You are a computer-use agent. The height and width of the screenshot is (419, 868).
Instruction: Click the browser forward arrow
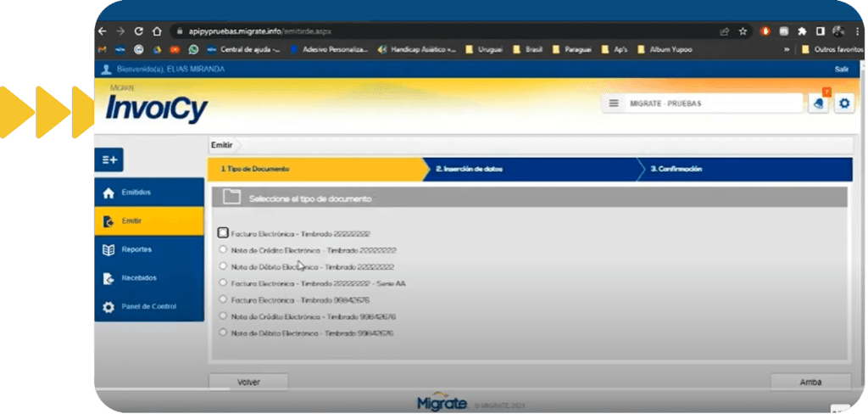(120, 31)
